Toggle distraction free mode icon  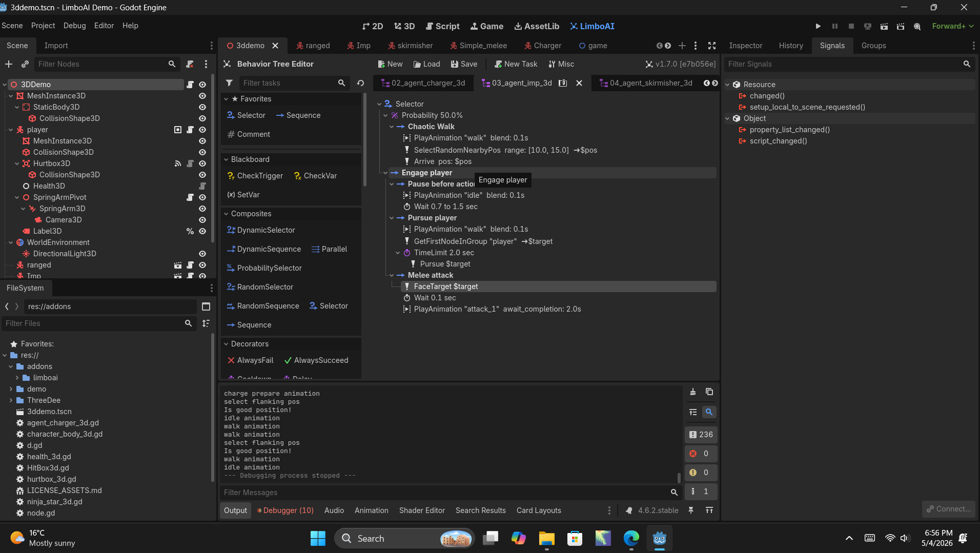pyautogui.click(x=712, y=46)
